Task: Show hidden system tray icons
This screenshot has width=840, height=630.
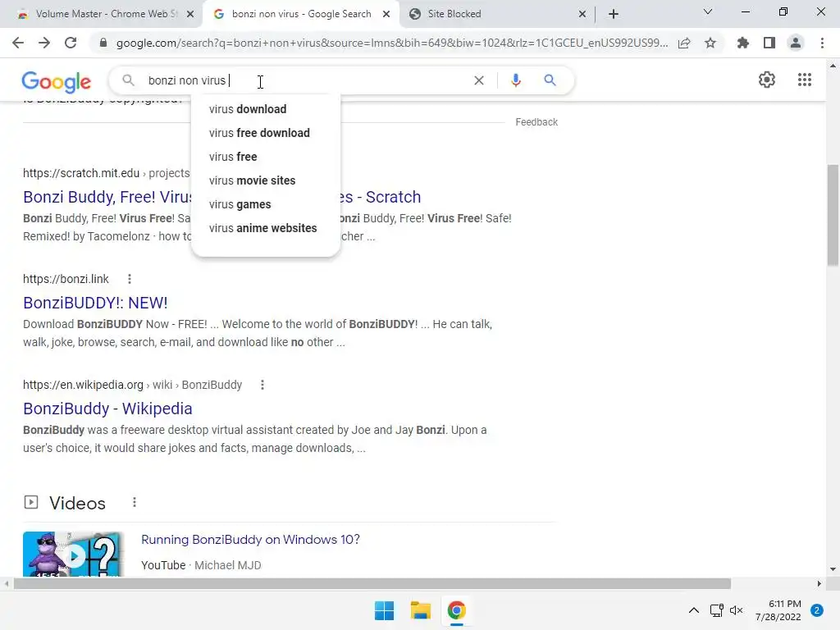Action: click(693, 610)
